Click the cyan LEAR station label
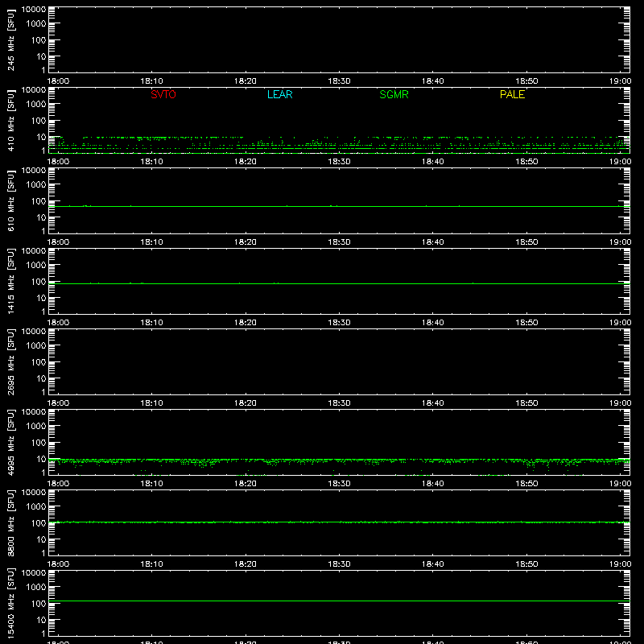 (x=279, y=94)
